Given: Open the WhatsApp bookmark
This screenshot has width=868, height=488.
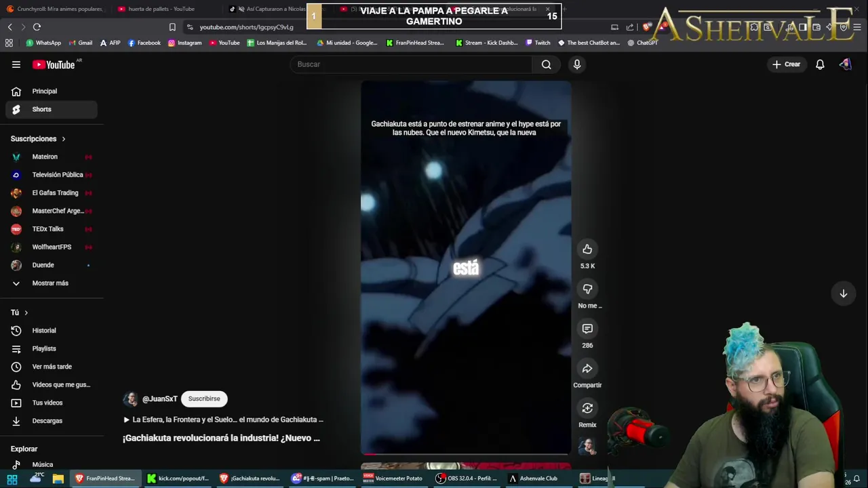Looking at the screenshot, I should 43,43.
